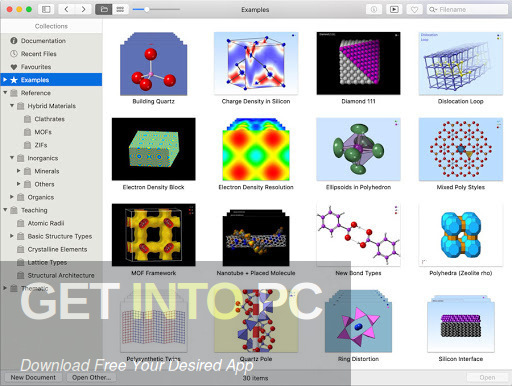Focus the Filename search field

coord(467,9)
